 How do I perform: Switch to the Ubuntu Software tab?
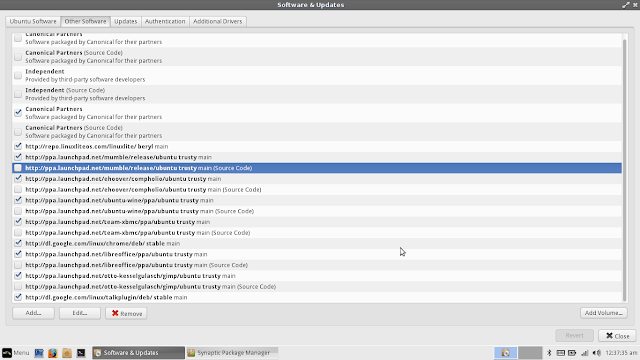click(x=33, y=21)
